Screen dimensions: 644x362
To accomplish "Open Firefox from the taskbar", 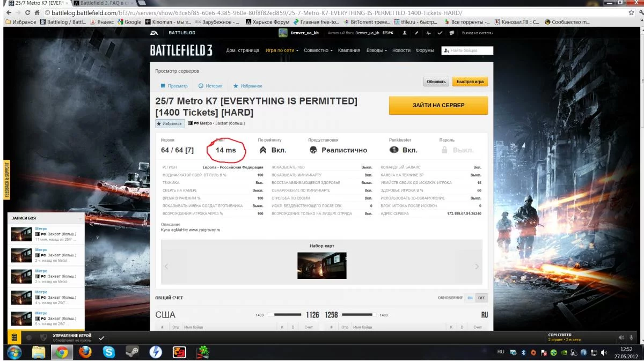I will (85, 352).
